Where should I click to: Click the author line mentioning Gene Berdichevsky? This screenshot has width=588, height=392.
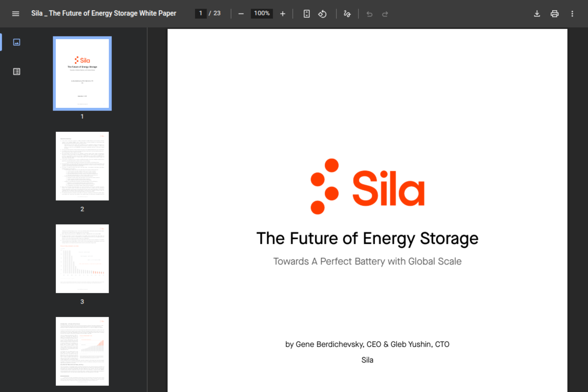click(x=367, y=344)
